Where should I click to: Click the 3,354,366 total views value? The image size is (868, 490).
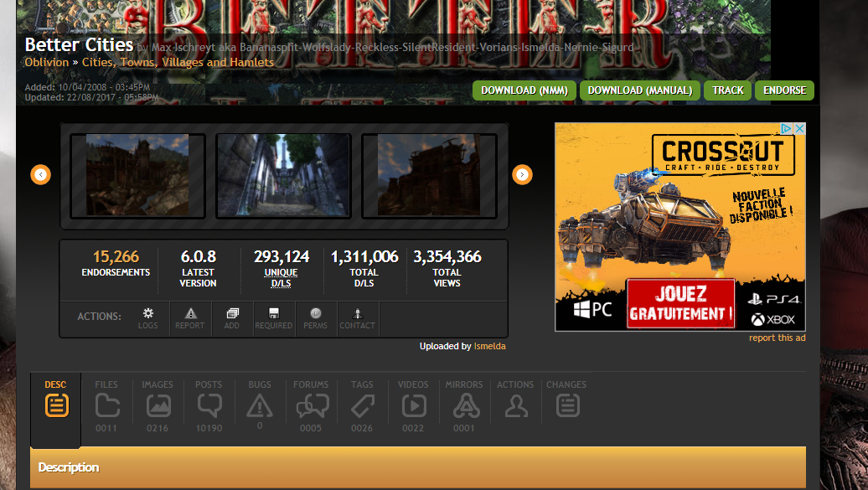coord(447,257)
